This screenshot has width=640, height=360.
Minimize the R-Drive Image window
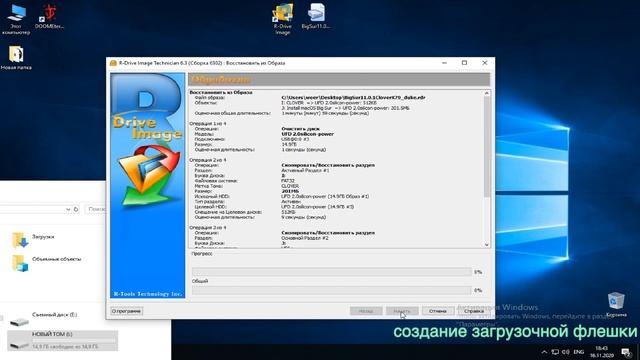tap(444, 63)
